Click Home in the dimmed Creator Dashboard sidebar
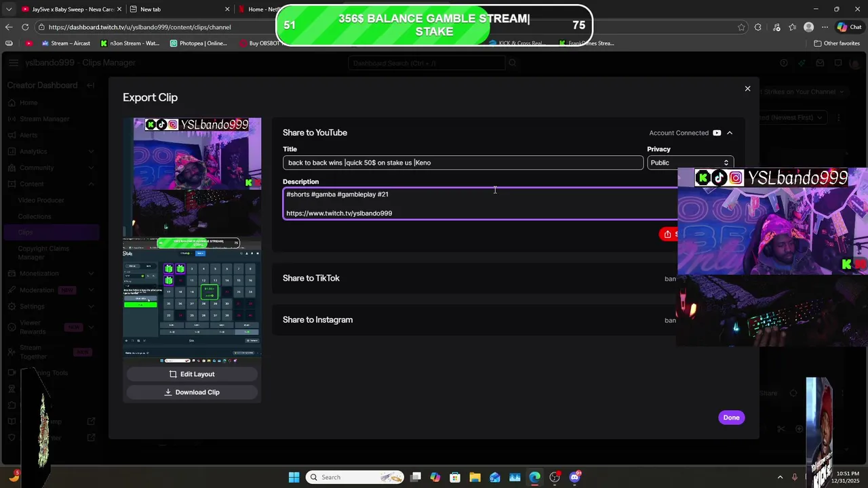868x488 pixels. point(28,103)
